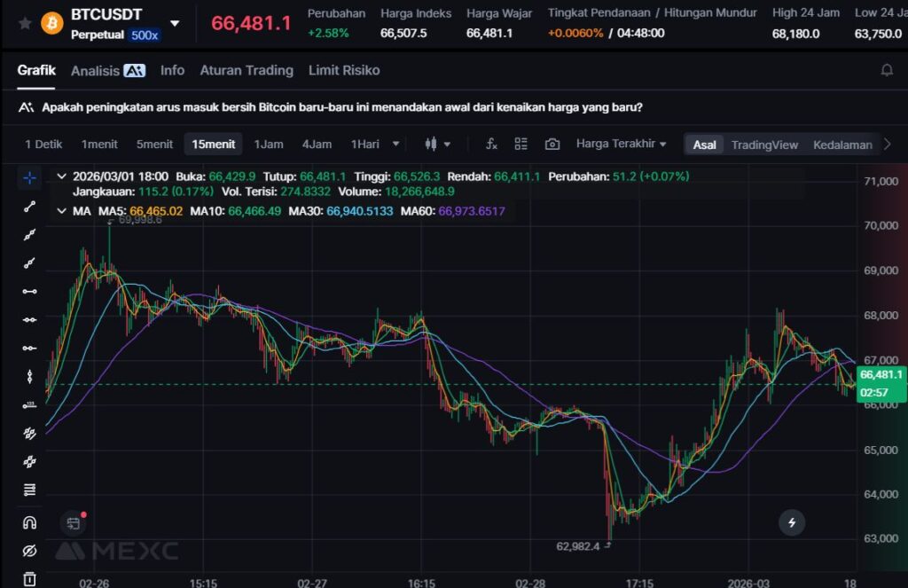Switch the chart view to Kedalaman
The width and height of the screenshot is (908, 588).
[842, 145]
